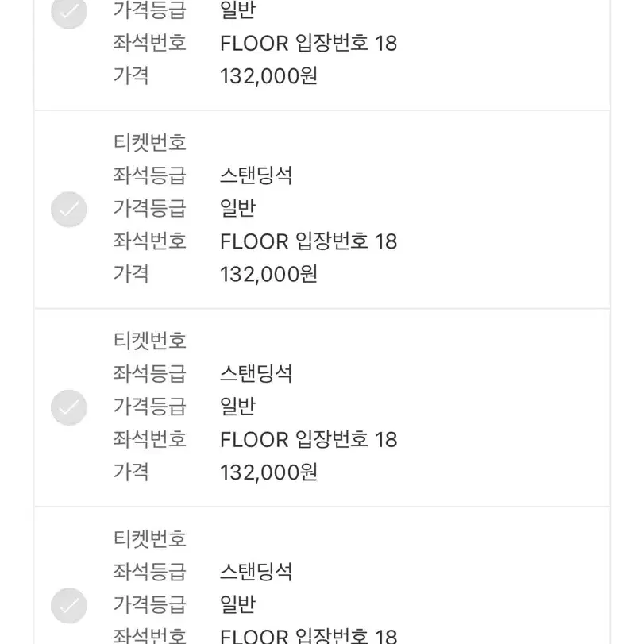Click FLOOR 입장번호 18 in the second ticket

click(308, 241)
